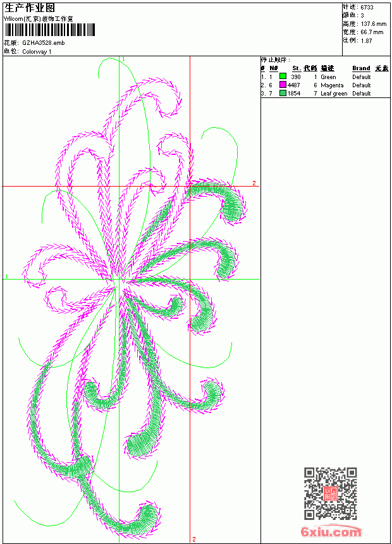Click the barcode under the studio name
Image resolution: width=392 pixels, height=544 pixels.
pyautogui.click(x=49, y=30)
